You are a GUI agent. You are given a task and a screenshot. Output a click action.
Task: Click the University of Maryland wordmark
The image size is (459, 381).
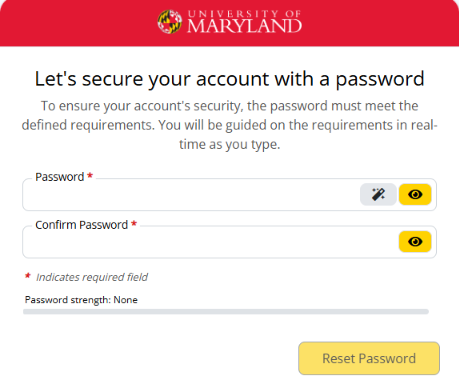click(244, 22)
